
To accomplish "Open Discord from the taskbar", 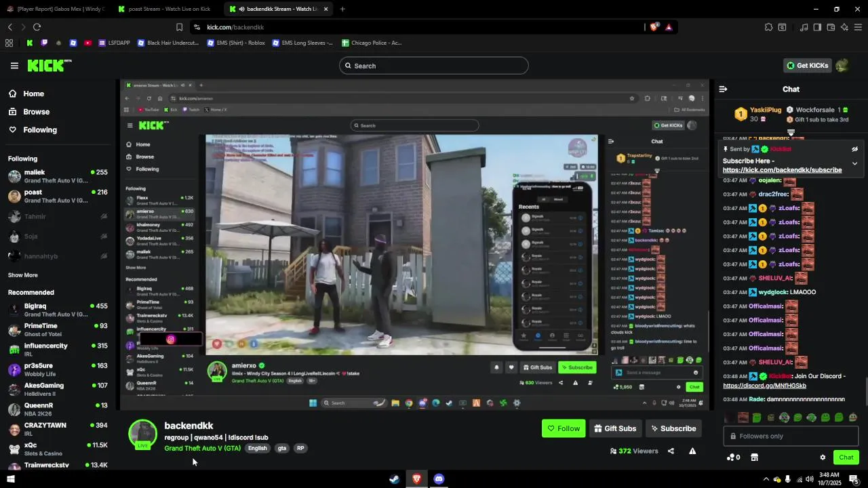I will click(439, 479).
